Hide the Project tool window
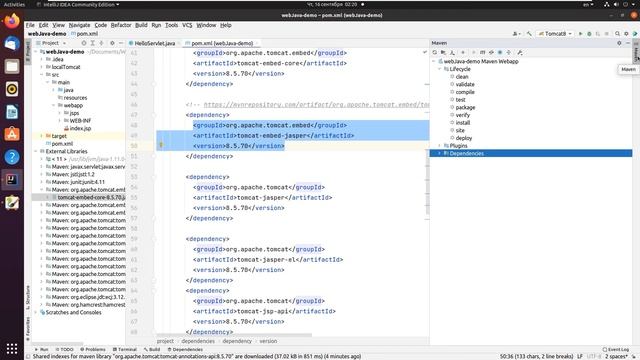Screen dimensions: 640x360 (121, 43)
